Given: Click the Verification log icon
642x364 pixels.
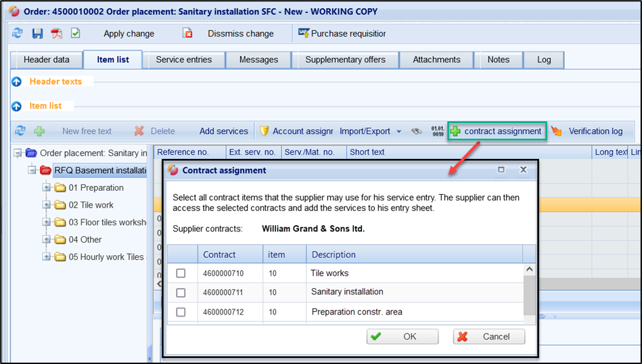Looking at the screenshot, I should 556,131.
